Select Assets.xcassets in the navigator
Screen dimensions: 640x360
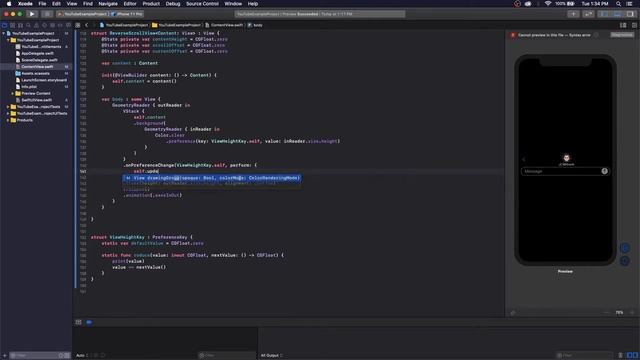[x=35, y=73]
